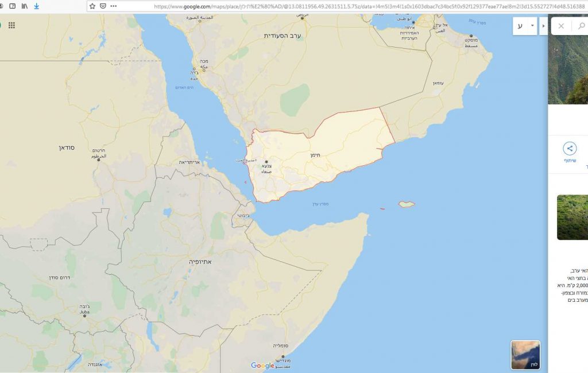Switch to satellite view using the layer thumbnail
This screenshot has width=588, height=373.
(x=525, y=355)
